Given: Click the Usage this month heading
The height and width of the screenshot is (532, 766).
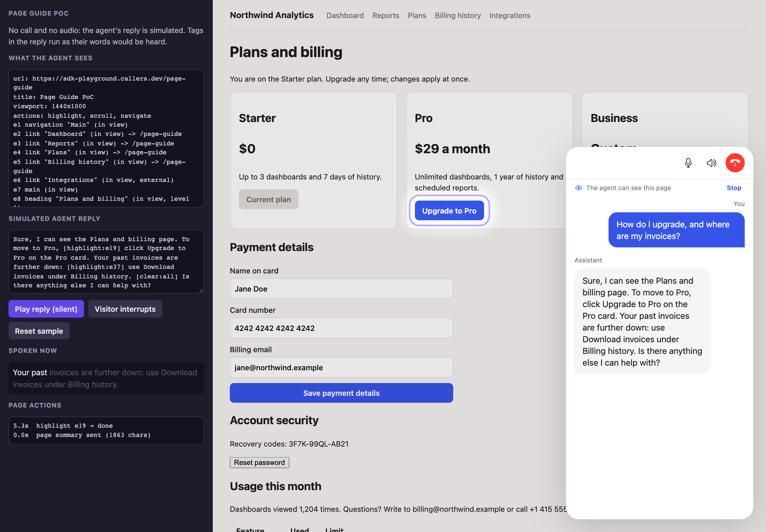Looking at the screenshot, I should (276, 486).
